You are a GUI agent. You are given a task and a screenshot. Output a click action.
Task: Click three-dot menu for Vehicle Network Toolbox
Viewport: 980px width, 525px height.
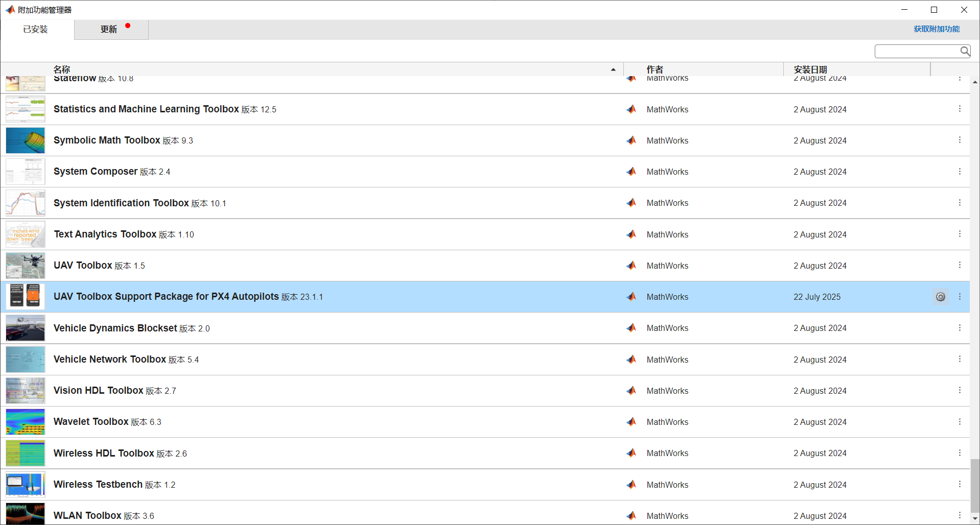coord(960,359)
